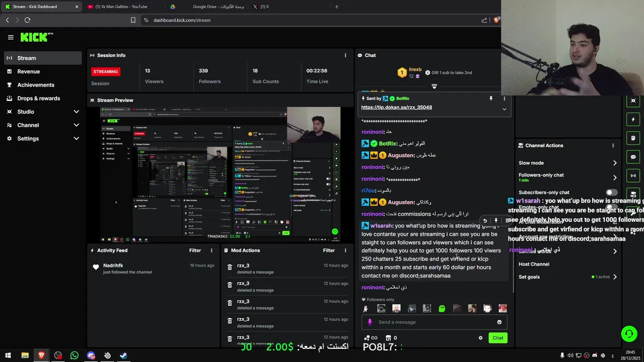The height and width of the screenshot is (362, 644).
Task: Open Activity Feed three-dot menu
Action: tap(211, 250)
